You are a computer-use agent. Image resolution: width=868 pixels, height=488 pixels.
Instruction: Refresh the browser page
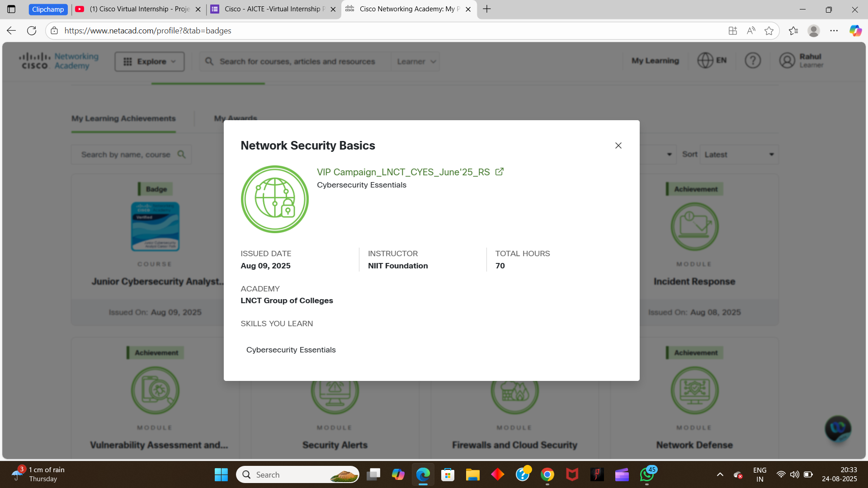pos(32,31)
